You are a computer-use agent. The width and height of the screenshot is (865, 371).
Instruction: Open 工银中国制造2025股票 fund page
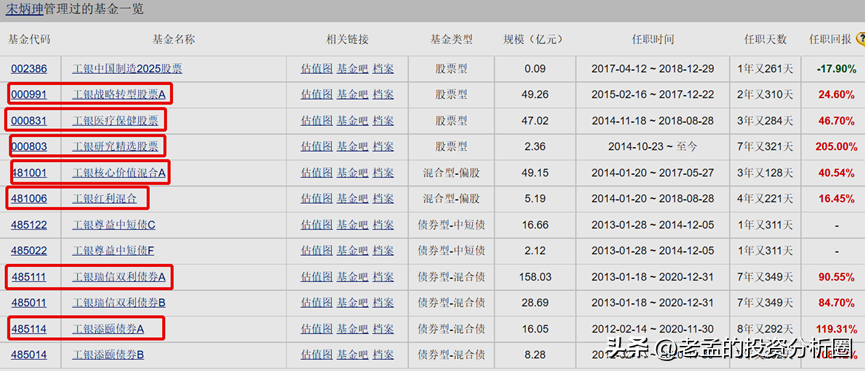click(127, 69)
